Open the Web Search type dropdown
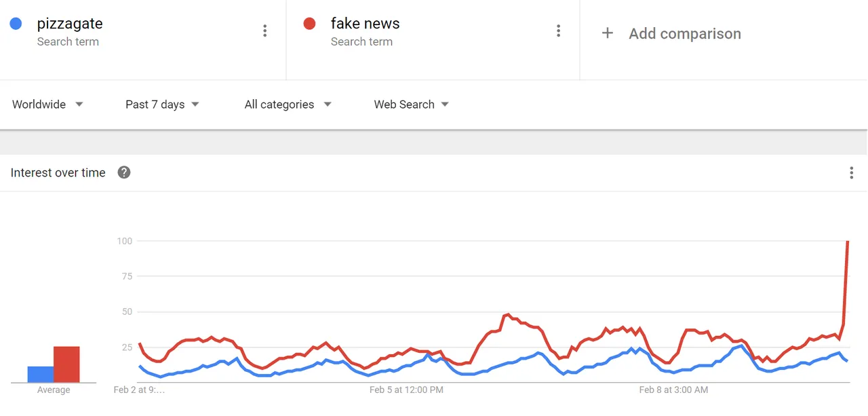 [412, 105]
